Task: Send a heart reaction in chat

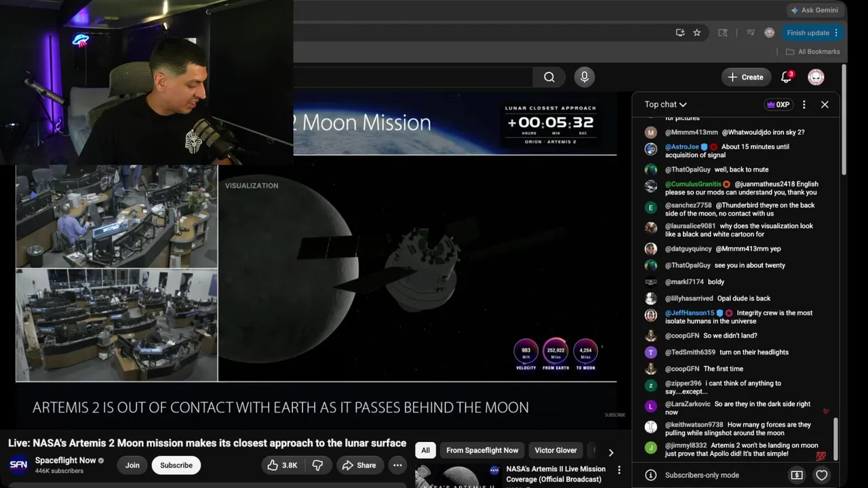Action: pos(821,475)
